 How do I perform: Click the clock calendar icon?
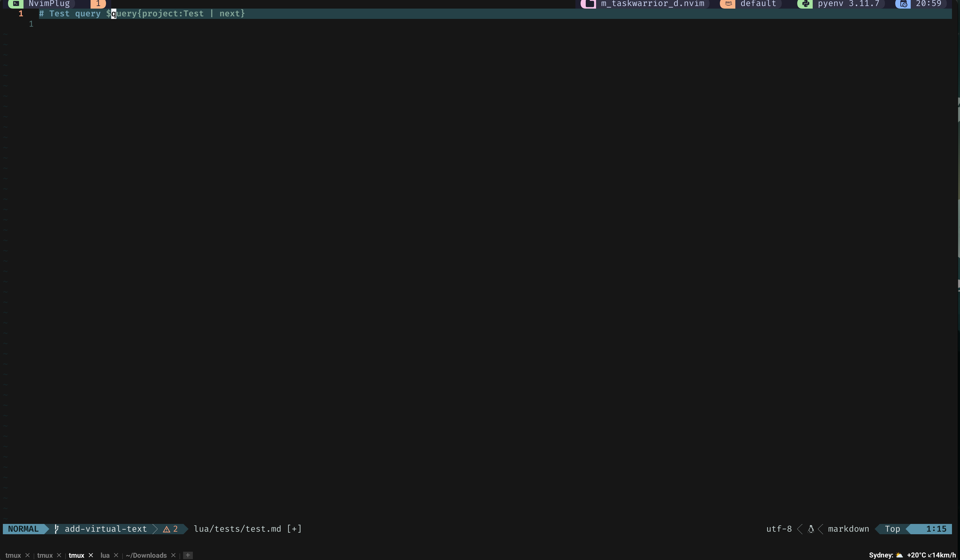pyautogui.click(x=903, y=4)
